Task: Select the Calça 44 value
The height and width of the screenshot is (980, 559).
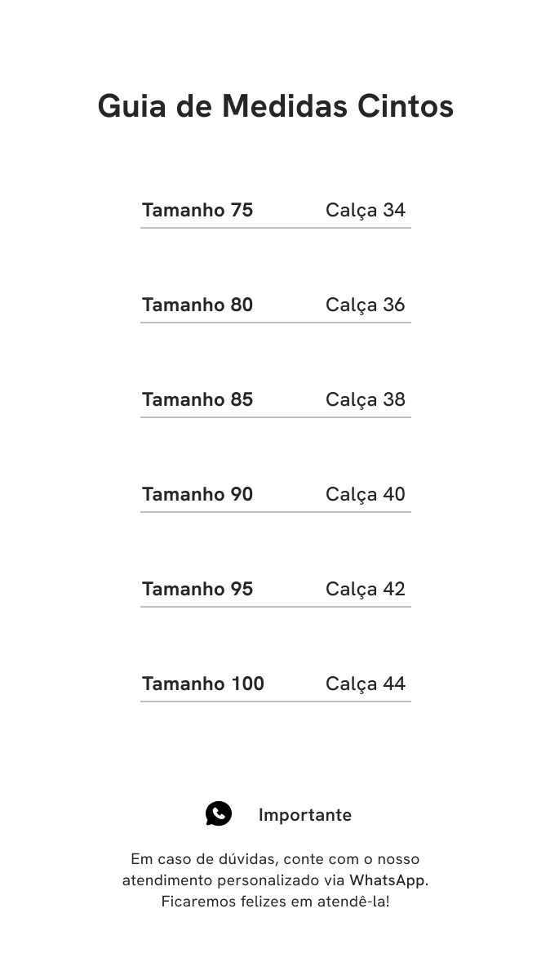Action: point(366,684)
